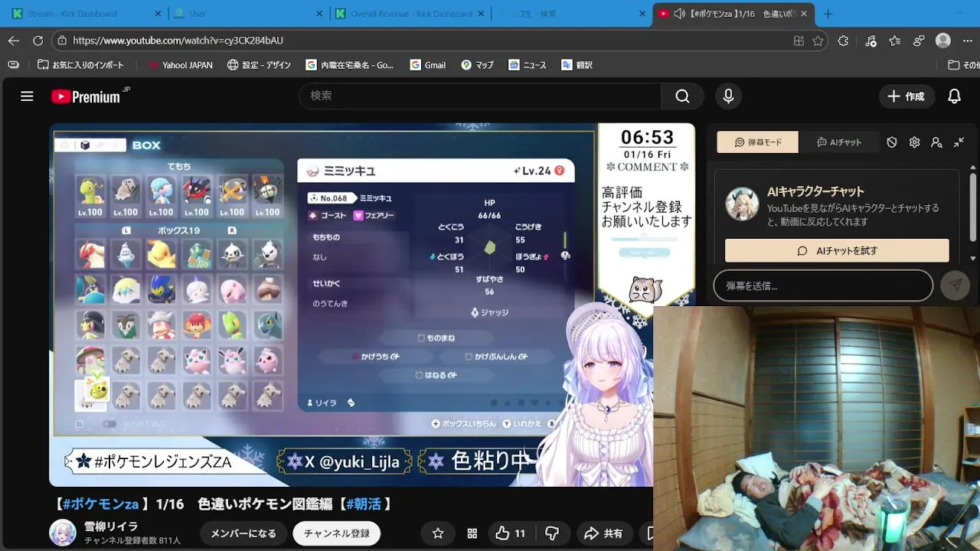Viewport: 980px width, 551px height.
Task: Open the favorites list icon in toolbar
Action: tap(895, 41)
